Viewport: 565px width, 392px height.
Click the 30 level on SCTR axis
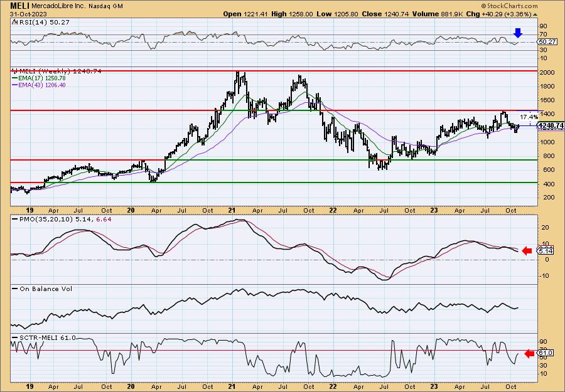pos(543,366)
